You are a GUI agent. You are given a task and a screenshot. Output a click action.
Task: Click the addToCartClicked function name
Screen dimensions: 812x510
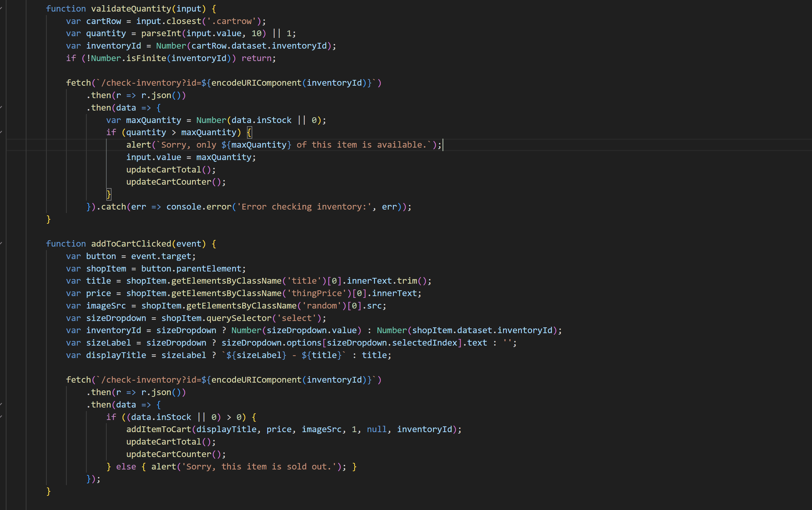131,244
